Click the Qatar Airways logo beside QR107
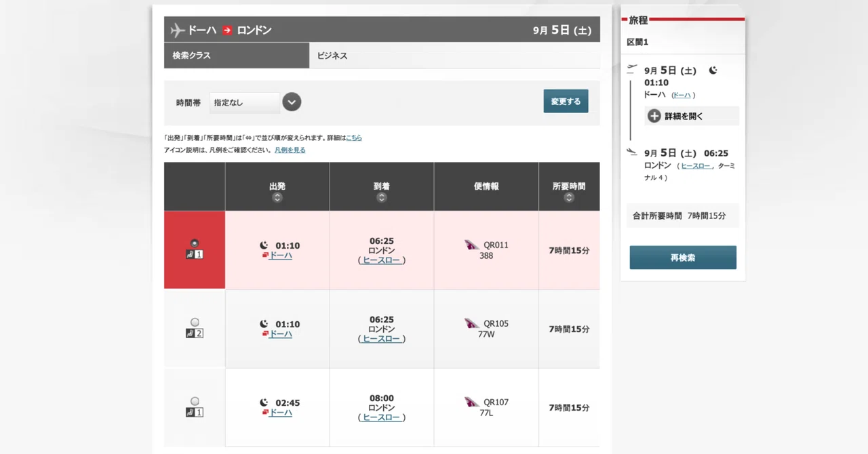868x454 pixels. pos(472,402)
